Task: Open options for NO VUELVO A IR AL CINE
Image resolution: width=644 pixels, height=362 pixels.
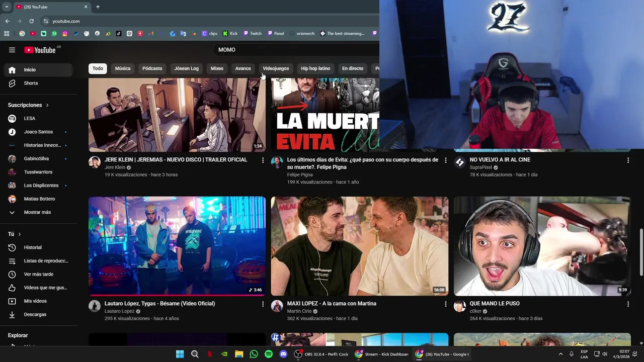Action: (628, 160)
